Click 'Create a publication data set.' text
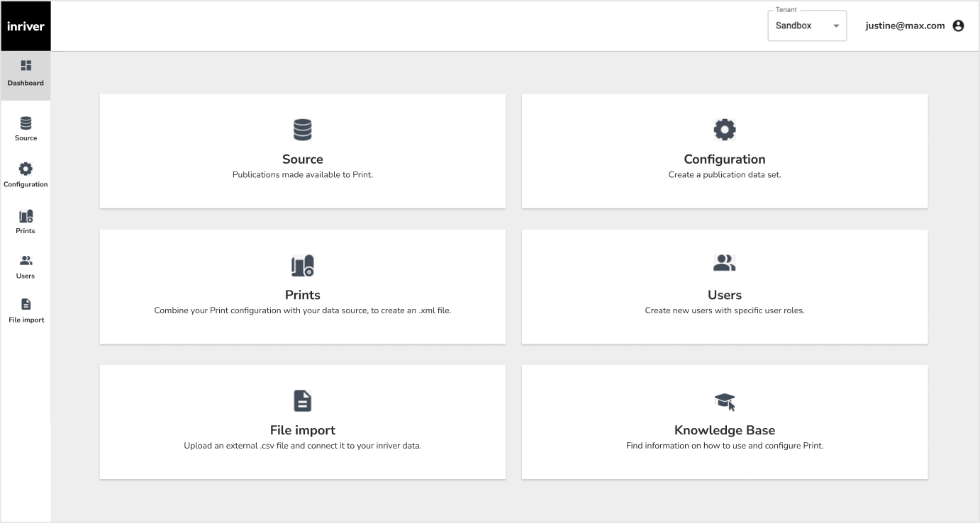Image resolution: width=980 pixels, height=523 pixels. tap(725, 174)
